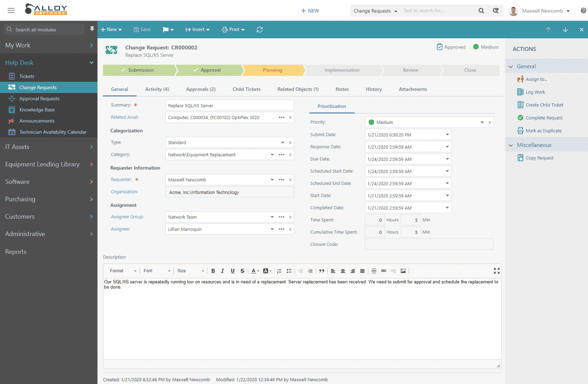Open the Copy Request action
The height and width of the screenshot is (384, 588).
click(539, 158)
